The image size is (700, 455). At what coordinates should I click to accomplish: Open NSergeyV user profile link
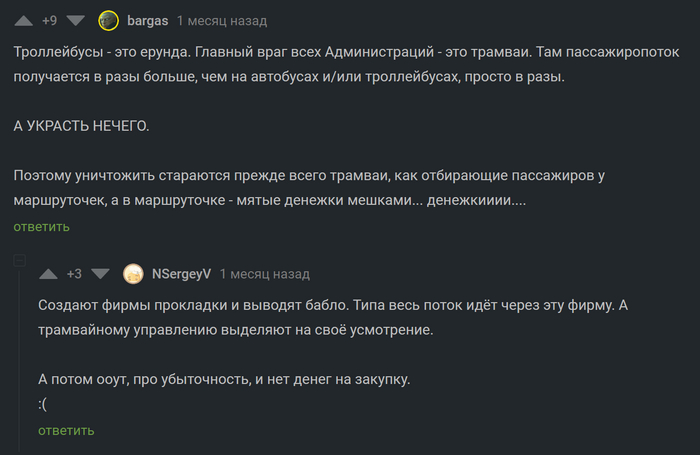pyautogui.click(x=180, y=274)
